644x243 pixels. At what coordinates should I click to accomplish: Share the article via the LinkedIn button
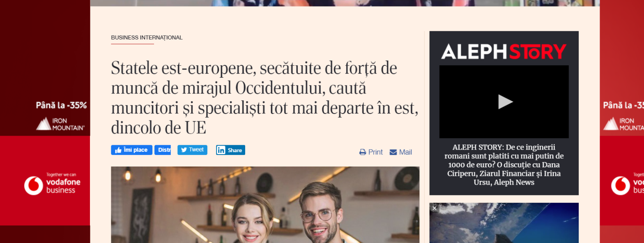click(230, 150)
